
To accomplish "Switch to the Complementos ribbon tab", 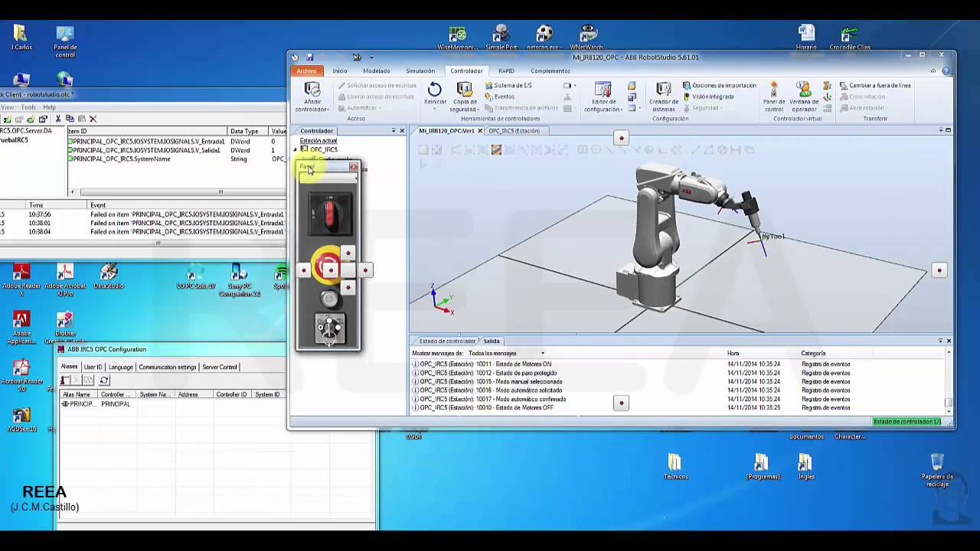I will [x=550, y=71].
